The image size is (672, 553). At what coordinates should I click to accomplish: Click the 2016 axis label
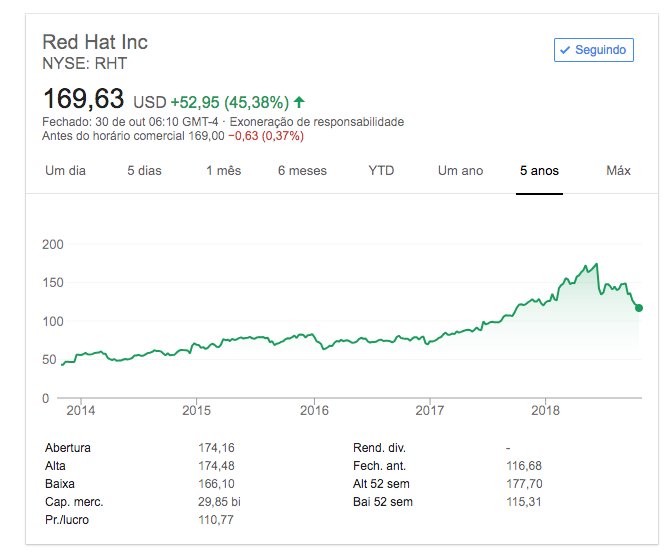pyautogui.click(x=314, y=410)
